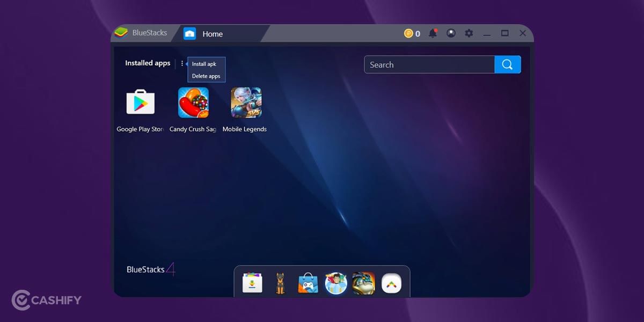Open the monster game dock icon

(364, 283)
